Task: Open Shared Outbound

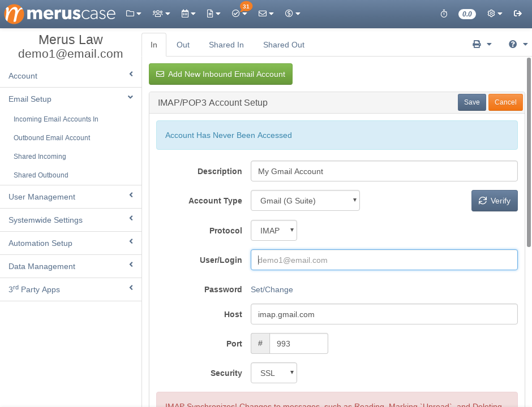Action: 41,175
